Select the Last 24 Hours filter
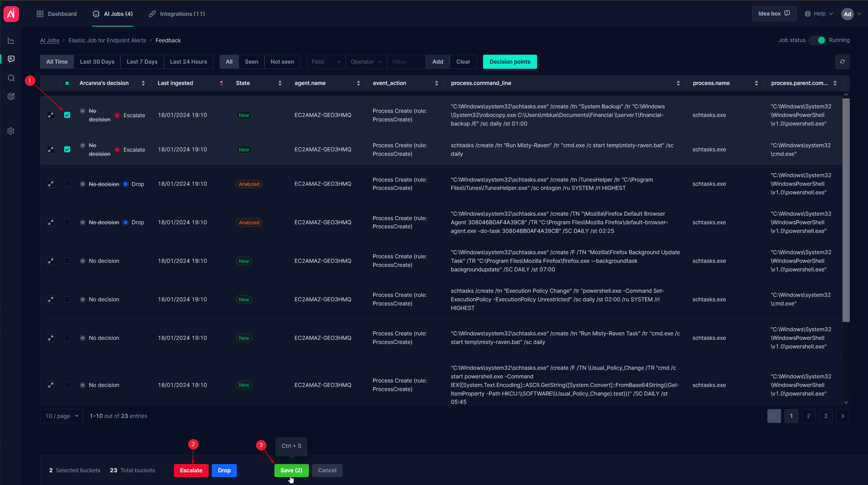 (188, 62)
